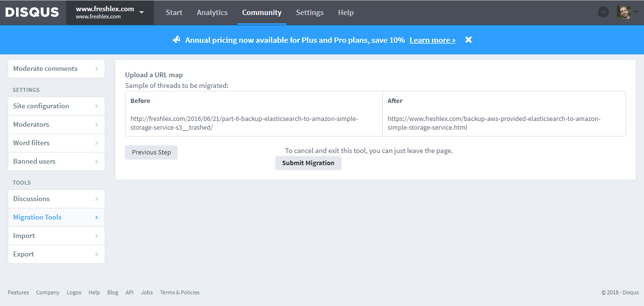Image resolution: width=644 pixels, height=306 pixels.
Task: Open Moderate comments in sidebar
Action: (x=56, y=69)
